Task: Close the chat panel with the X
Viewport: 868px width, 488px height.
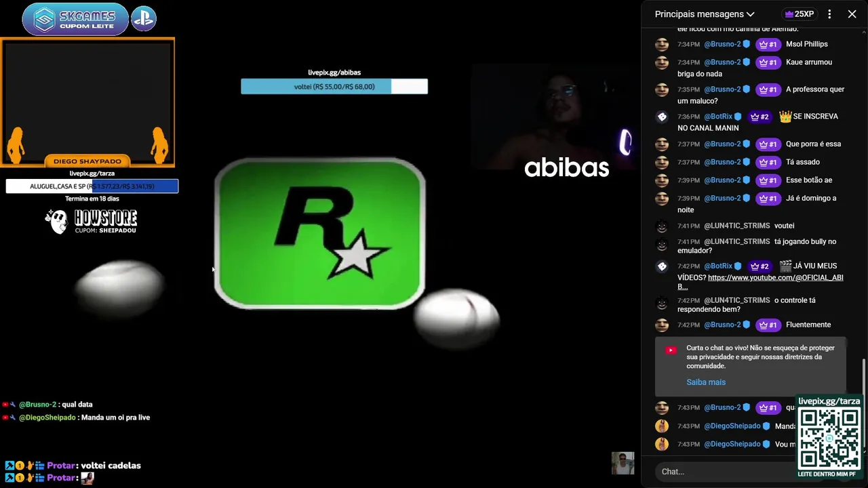Action: coord(852,14)
